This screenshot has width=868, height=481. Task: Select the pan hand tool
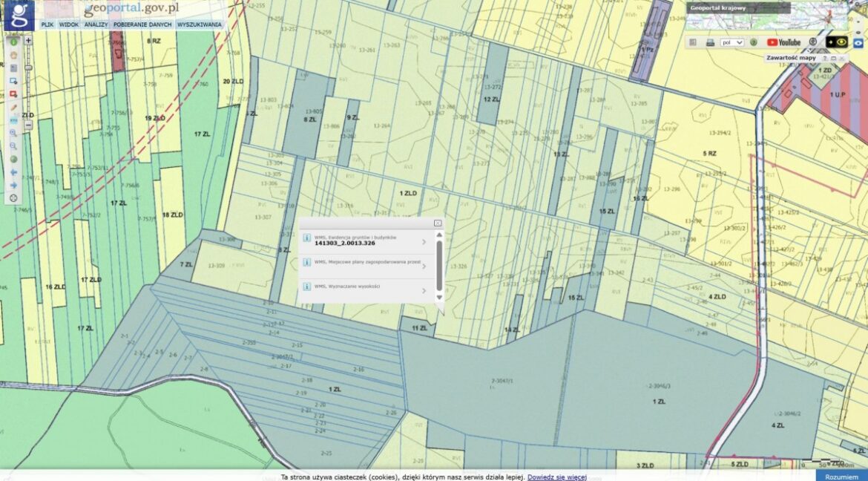(13, 55)
